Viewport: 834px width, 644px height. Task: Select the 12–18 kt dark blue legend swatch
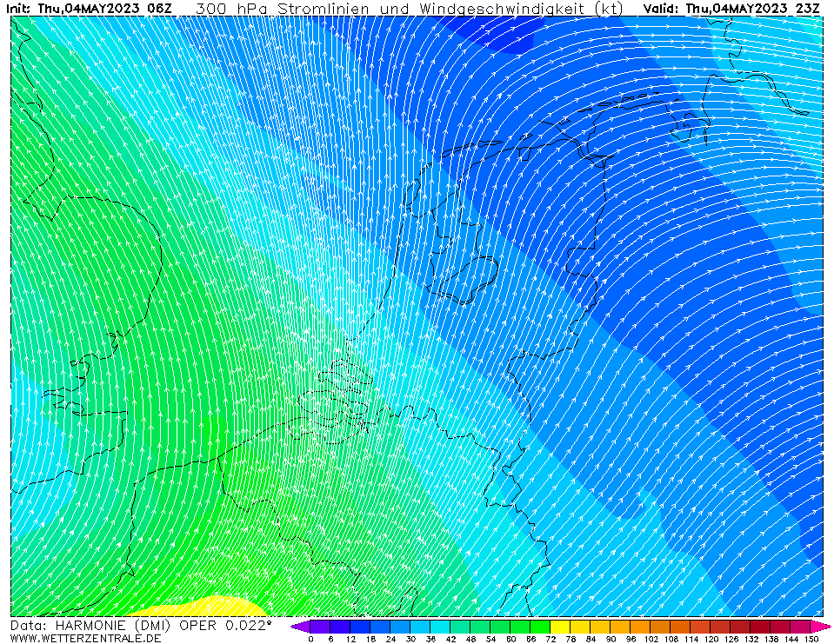coord(360,627)
